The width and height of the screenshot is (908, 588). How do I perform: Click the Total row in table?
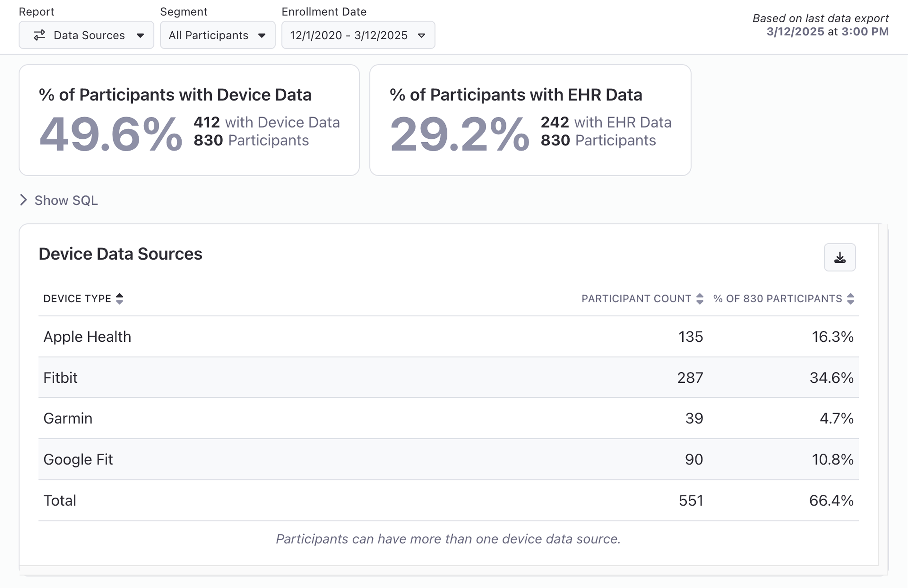448,500
